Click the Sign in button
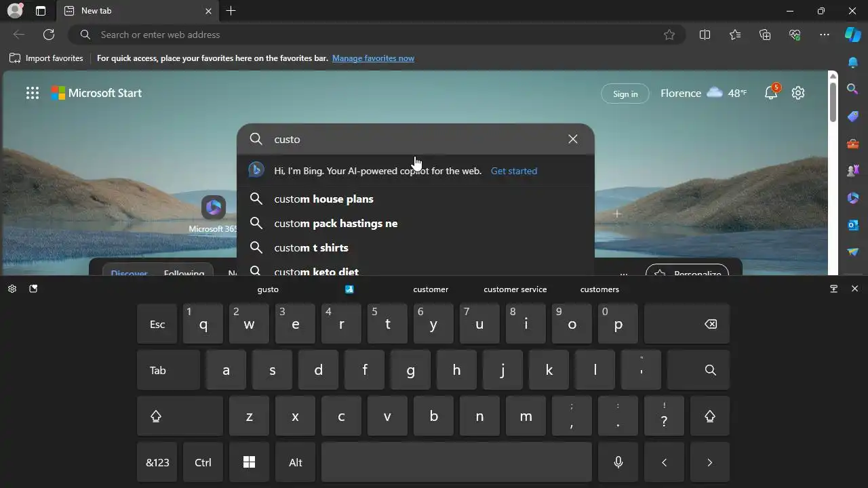This screenshot has height=488, width=868. coord(625,94)
